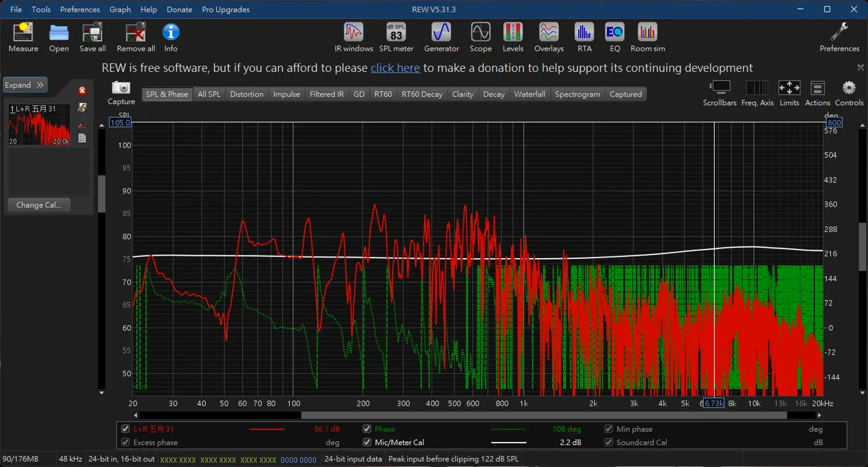The image size is (868, 467).
Task: Toggle the graph Scrollbars icon
Action: (720, 87)
